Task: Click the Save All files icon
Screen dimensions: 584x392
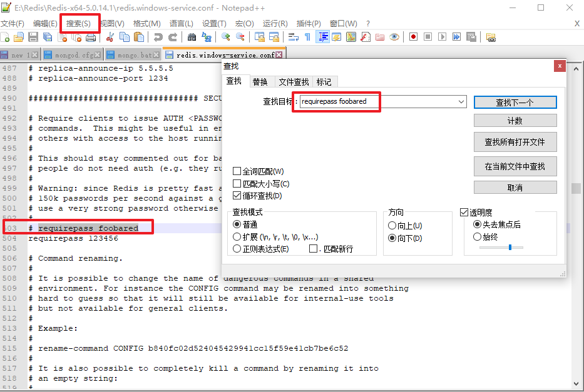Action: click(x=46, y=38)
